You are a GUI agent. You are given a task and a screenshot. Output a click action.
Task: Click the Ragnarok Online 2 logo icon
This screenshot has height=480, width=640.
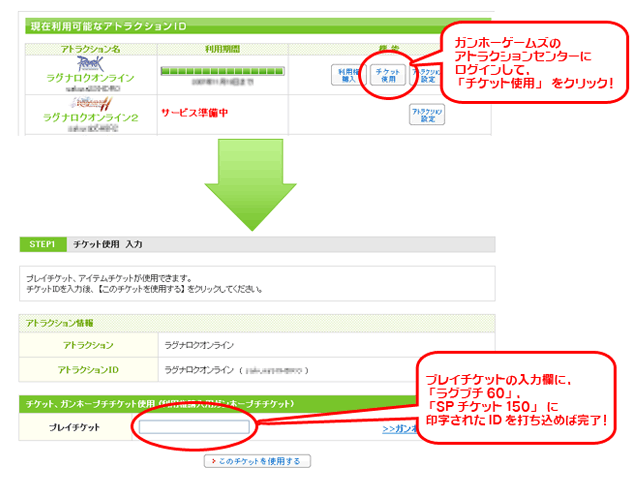91,103
